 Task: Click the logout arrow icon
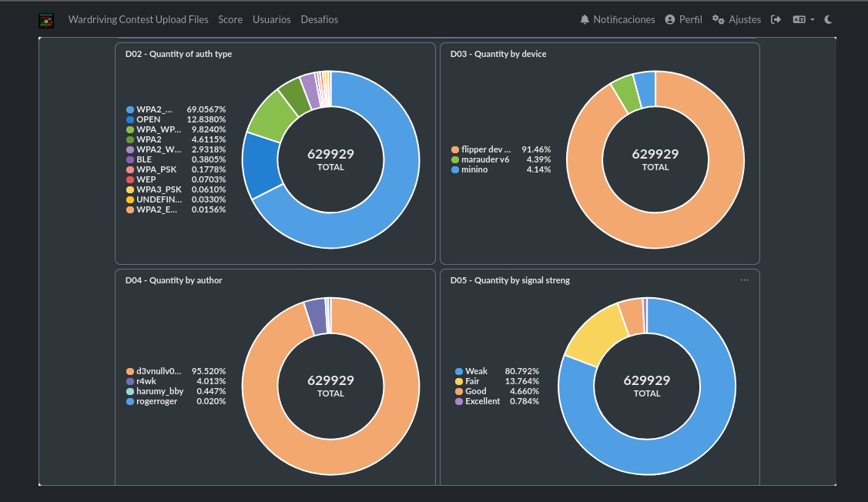(x=776, y=20)
